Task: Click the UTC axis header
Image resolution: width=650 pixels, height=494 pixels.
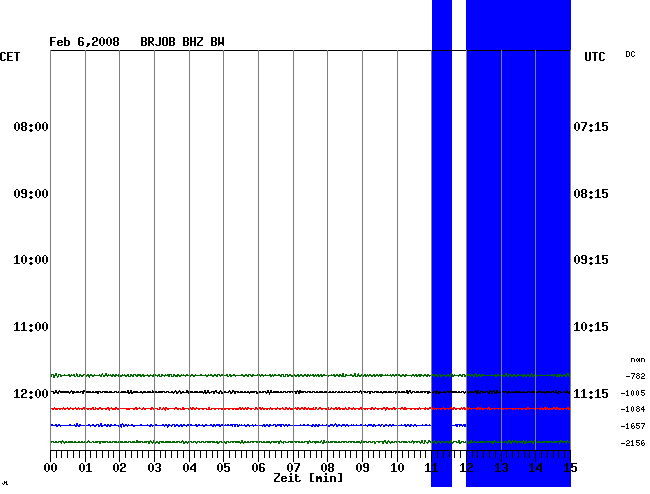Action: click(x=594, y=57)
